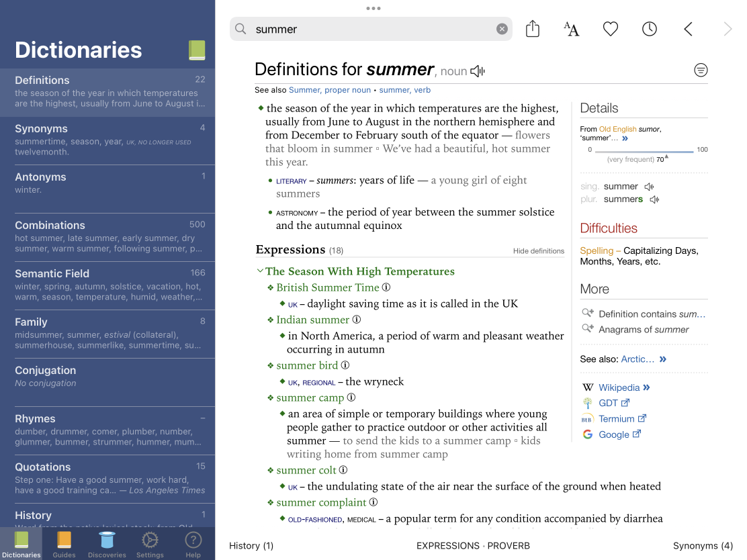
Task: Show info for summer colt
Action: (343, 470)
